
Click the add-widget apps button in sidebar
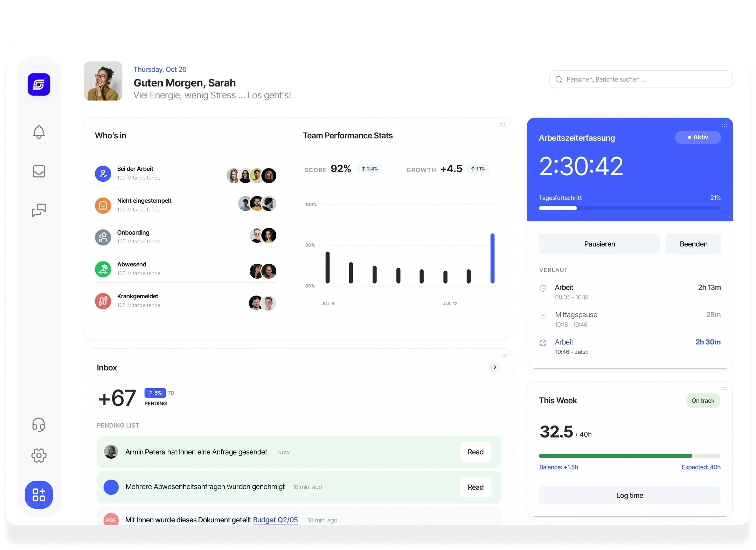coord(39,495)
